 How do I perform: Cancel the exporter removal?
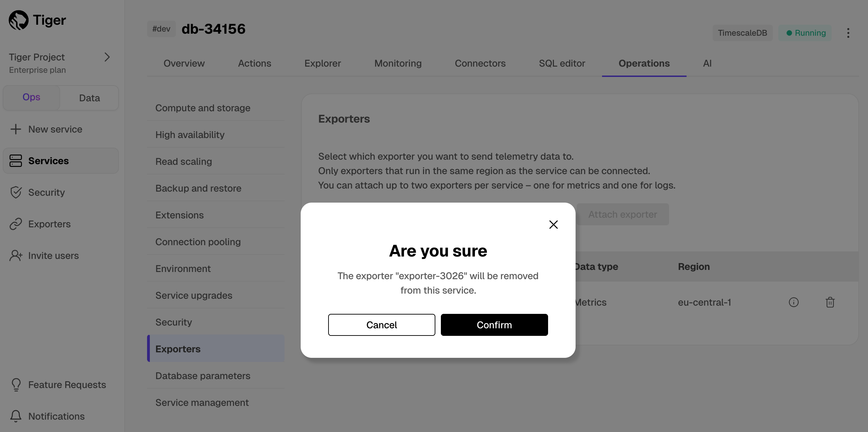click(x=381, y=325)
